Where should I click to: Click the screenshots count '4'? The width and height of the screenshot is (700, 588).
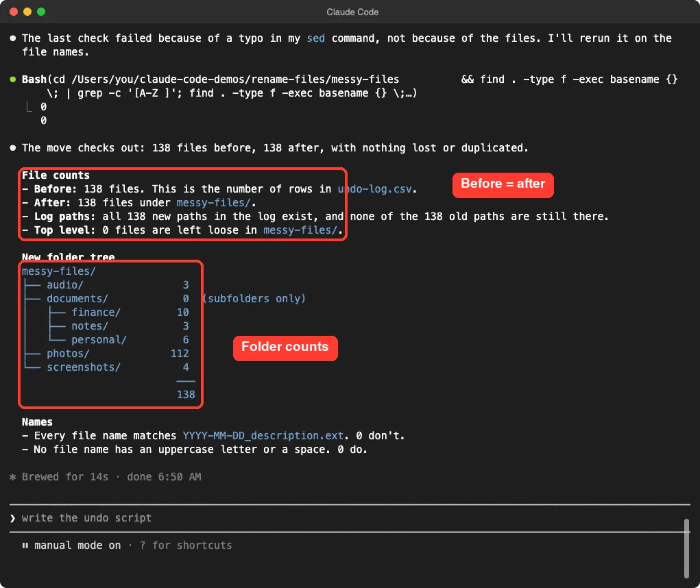pyautogui.click(x=186, y=367)
